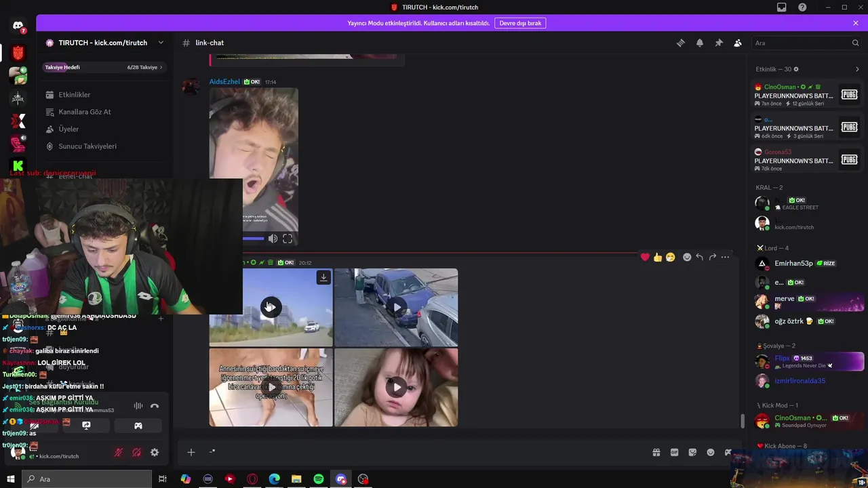The image size is (868, 488).
Task: Open notification settings bell icon
Action: 700,43
